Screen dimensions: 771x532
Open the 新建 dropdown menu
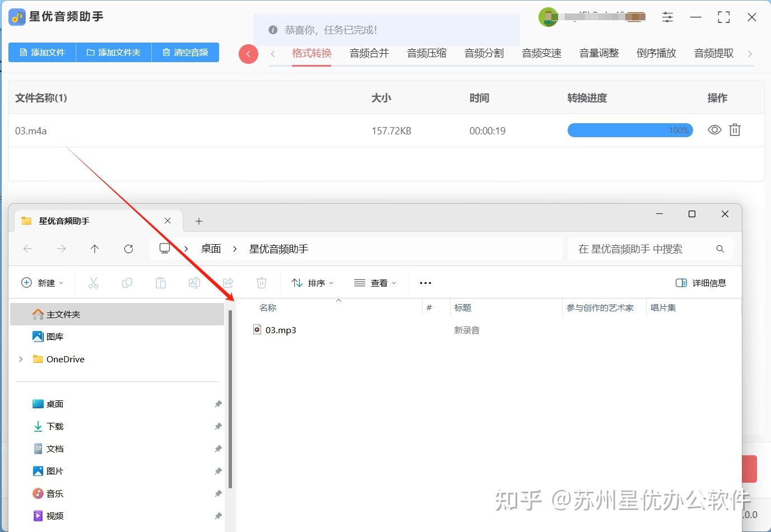point(43,283)
